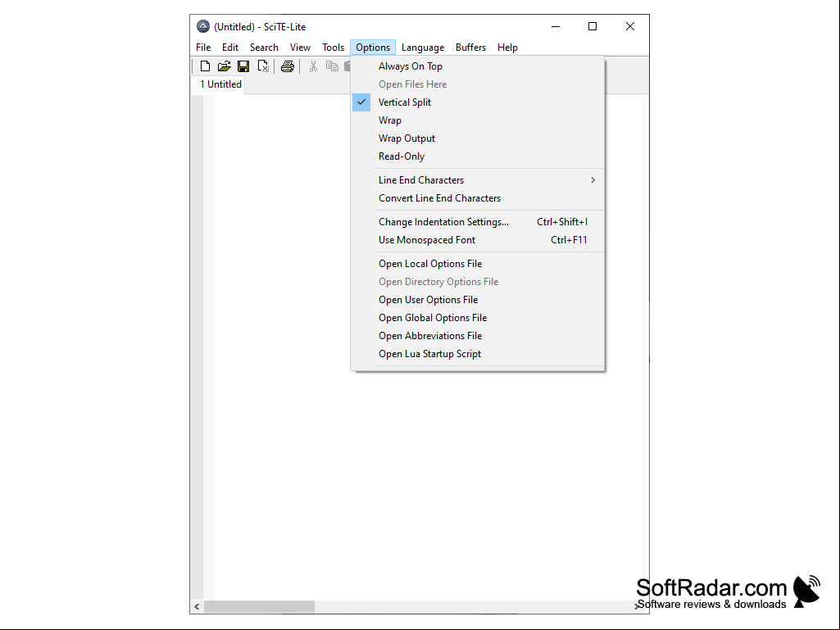Click the Open file folder icon
The height and width of the screenshot is (630, 840).
(224, 66)
